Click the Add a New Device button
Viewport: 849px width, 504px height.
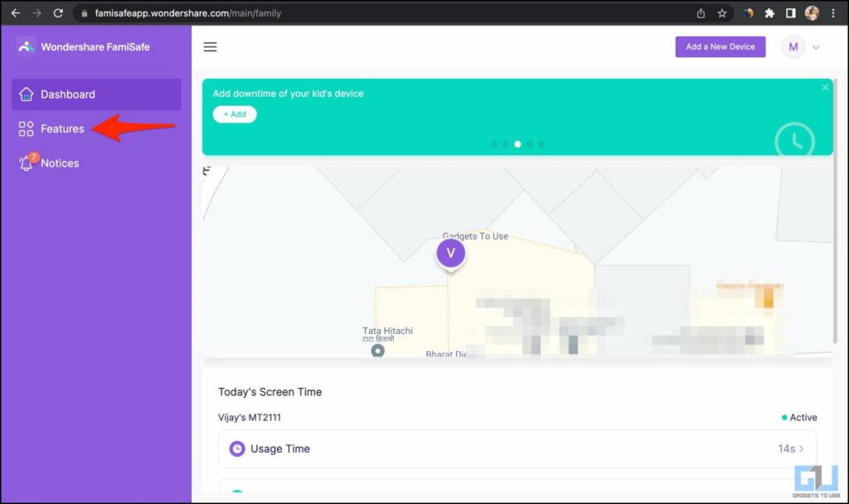pyautogui.click(x=720, y=46)
